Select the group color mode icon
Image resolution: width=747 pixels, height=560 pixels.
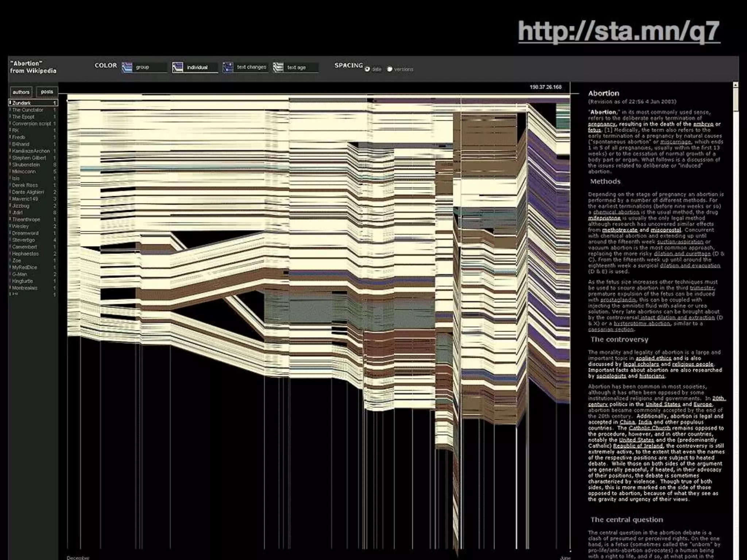pos(127,67)
